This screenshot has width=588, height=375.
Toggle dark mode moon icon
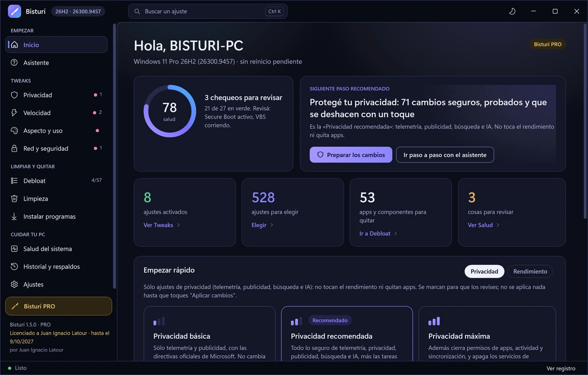[512, 11]
